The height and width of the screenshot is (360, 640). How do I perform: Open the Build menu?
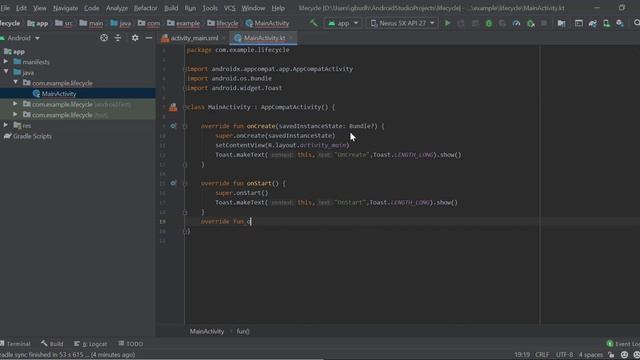point(171,8)
